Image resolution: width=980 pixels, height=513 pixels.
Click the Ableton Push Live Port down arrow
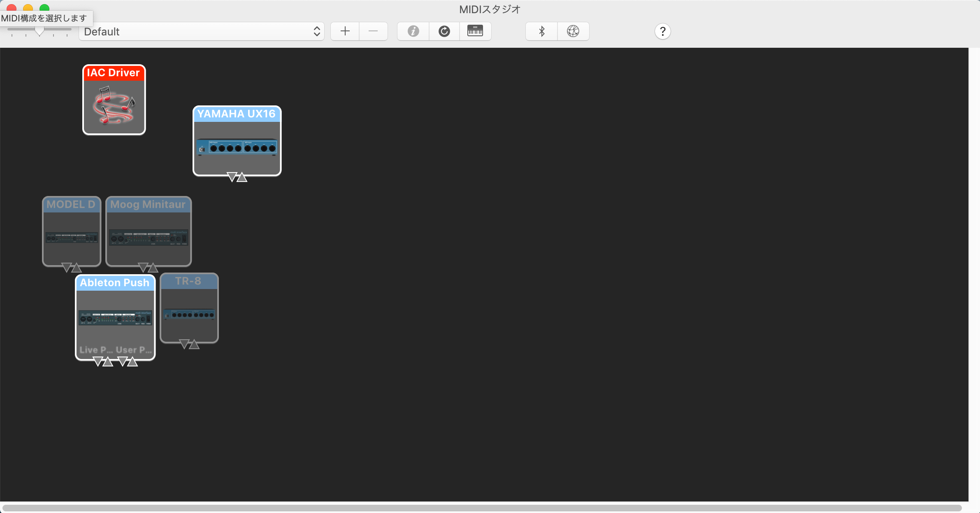click(98, 361)
